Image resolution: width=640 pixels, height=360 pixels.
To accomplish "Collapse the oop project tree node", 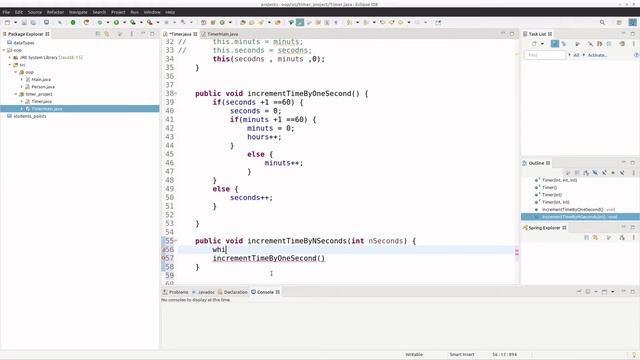I will pos(4,50).
